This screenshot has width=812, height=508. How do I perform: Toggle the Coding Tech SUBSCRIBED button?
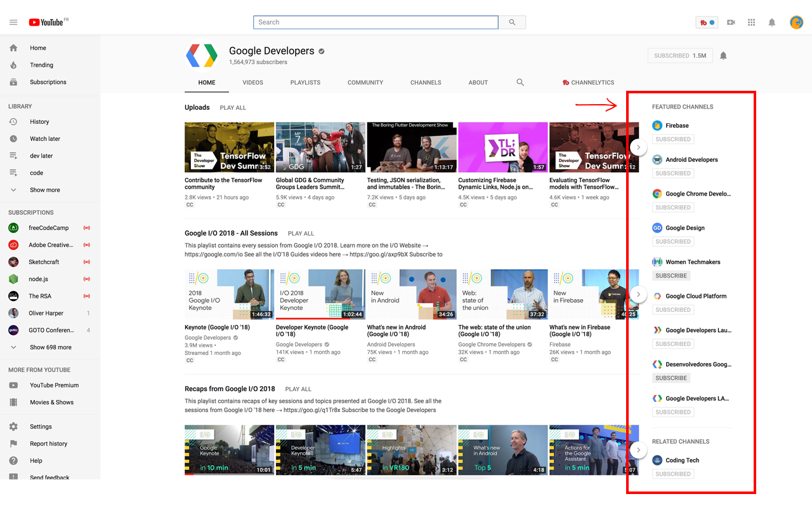[673, 474]
